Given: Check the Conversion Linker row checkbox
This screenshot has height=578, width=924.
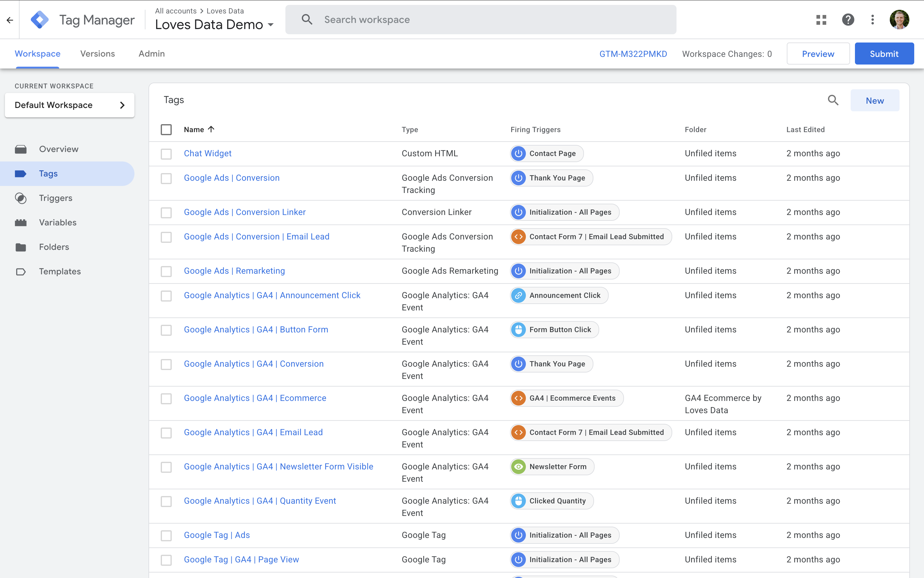Looking at the screenshot, I should click(x=166, y=213).
